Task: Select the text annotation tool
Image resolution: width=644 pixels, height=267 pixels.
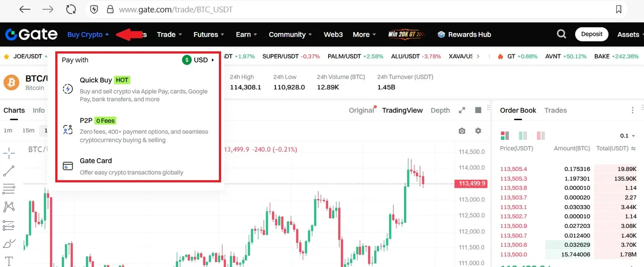Action: [9, 261]
